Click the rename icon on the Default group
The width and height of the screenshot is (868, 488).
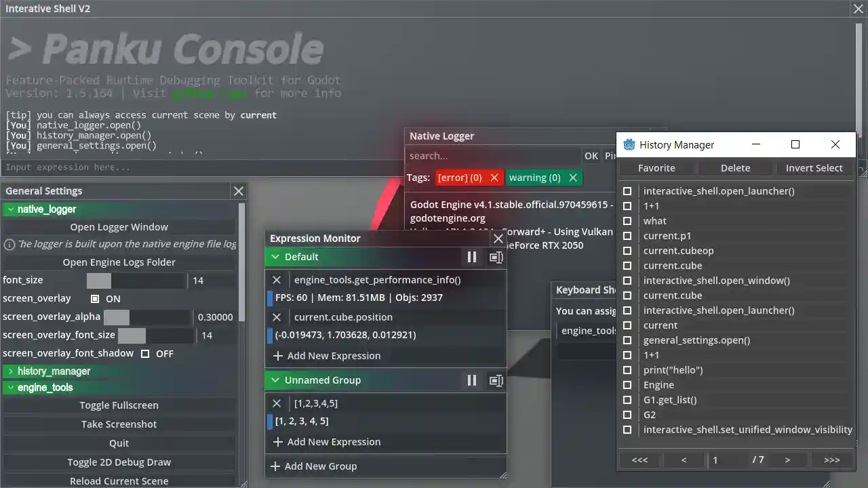point(496,257)
